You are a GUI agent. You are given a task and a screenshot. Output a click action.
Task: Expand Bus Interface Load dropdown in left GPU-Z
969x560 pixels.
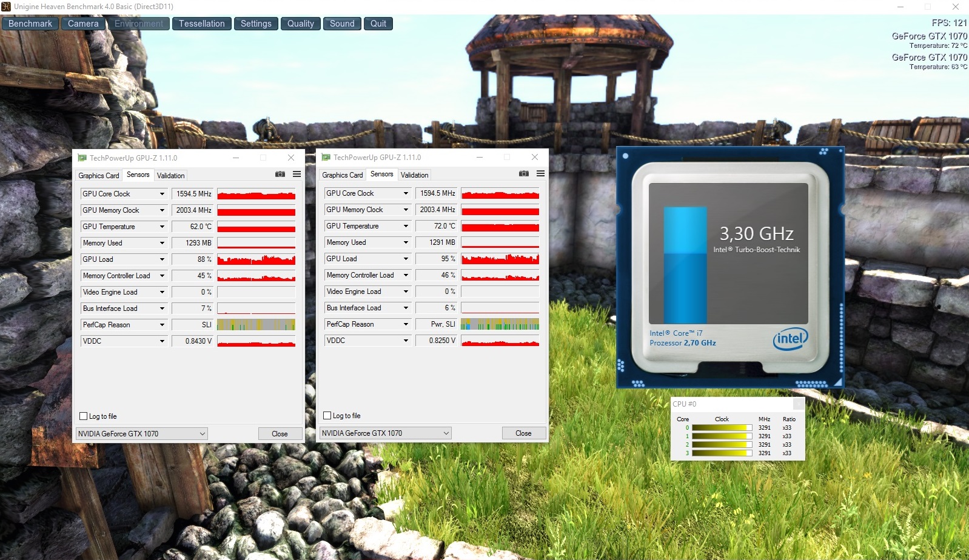162,308
